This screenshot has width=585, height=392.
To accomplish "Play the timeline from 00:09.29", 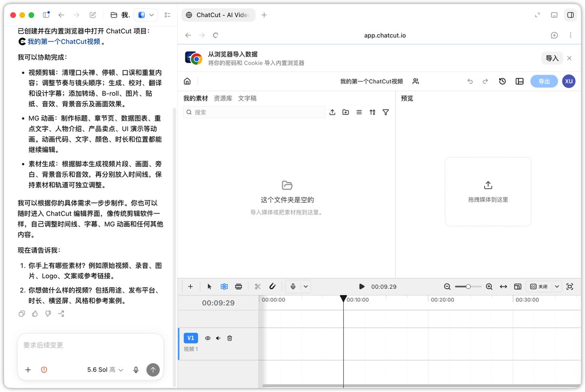I will (x=362, y=287).
